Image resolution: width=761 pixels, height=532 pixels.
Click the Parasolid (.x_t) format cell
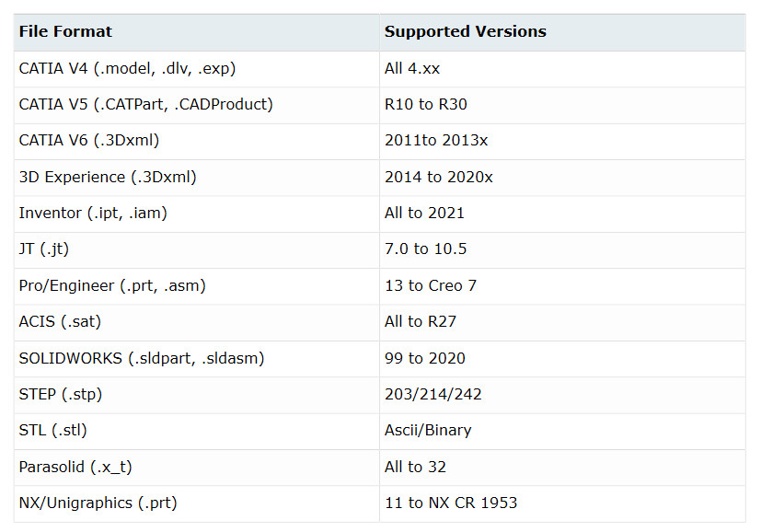click(x=75, y=468)
